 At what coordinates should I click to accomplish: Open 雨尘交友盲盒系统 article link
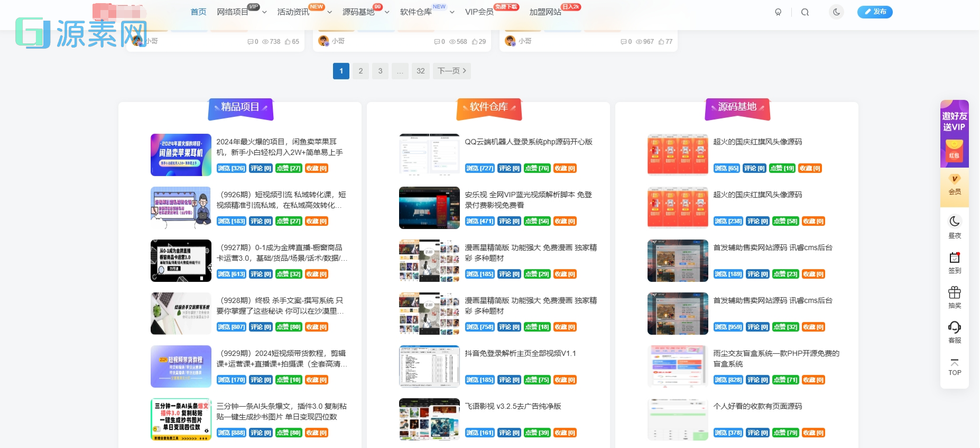[776, 359]
